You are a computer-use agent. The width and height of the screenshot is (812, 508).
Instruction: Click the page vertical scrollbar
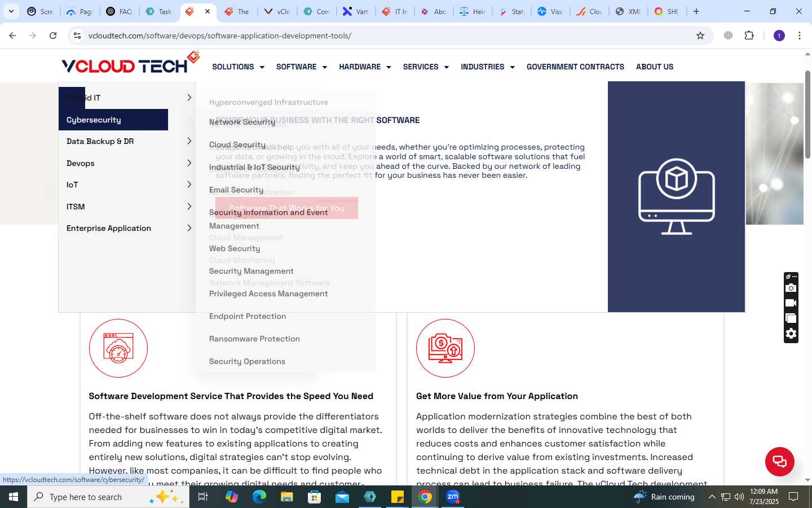(x=807, y=115)
